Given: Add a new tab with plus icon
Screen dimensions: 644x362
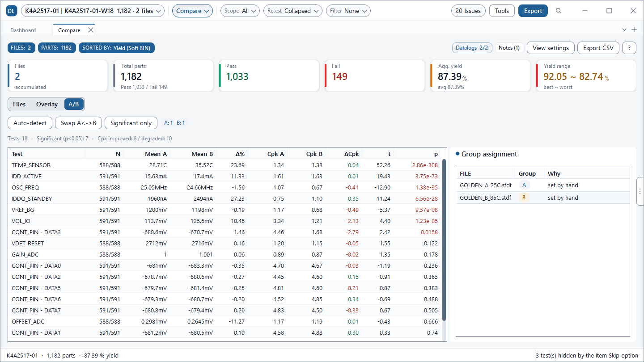Looking at the screenshot, I should pos(634,29).
